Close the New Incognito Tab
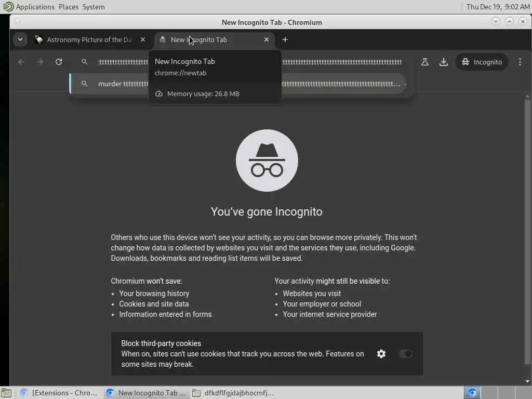 pyautogui.click(x=267, y=39)
